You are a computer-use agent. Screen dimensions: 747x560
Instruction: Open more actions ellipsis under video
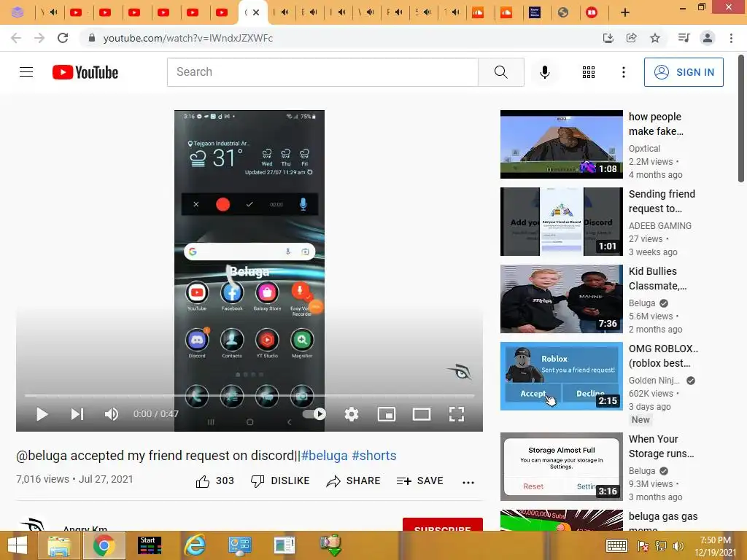pos(468,482)
